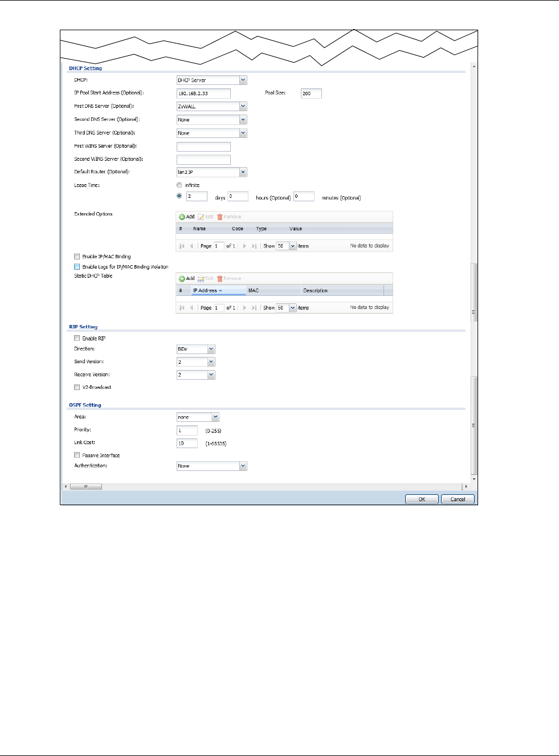This screenshot has height=756, width=559.
Task: Go to previous page of Static DHCP Table
Action: point(191,307)
